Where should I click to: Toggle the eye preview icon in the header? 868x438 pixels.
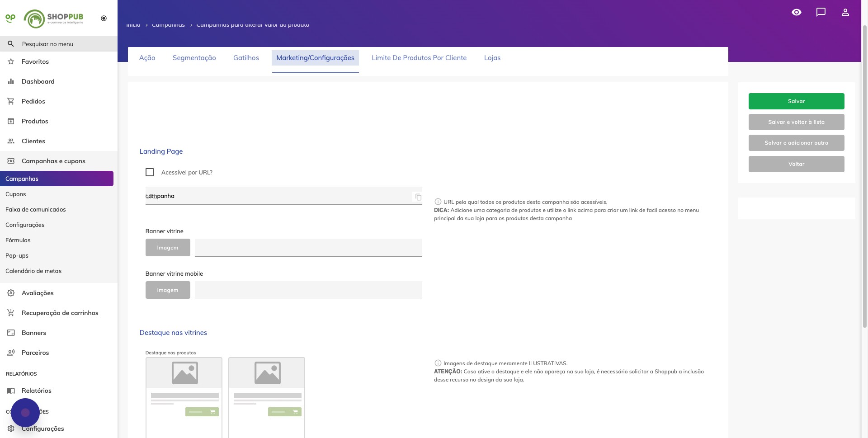(797, 12)
